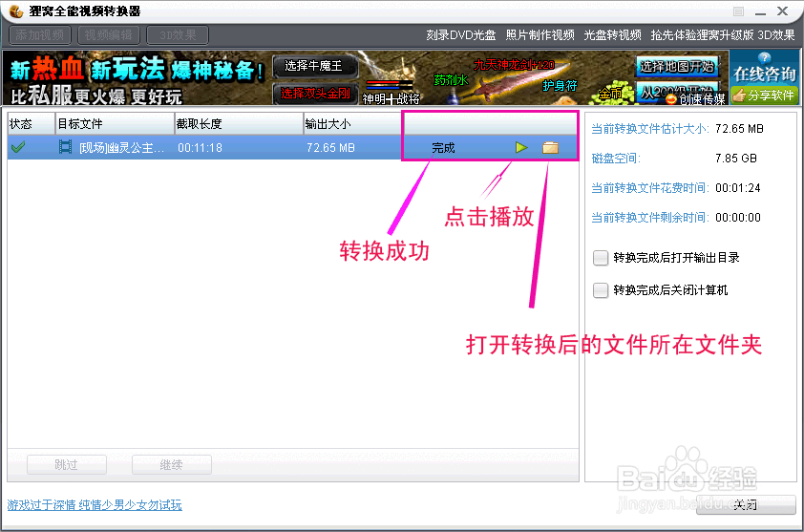
Task: Open output folder icon in completed row
Action: (550, 148)
